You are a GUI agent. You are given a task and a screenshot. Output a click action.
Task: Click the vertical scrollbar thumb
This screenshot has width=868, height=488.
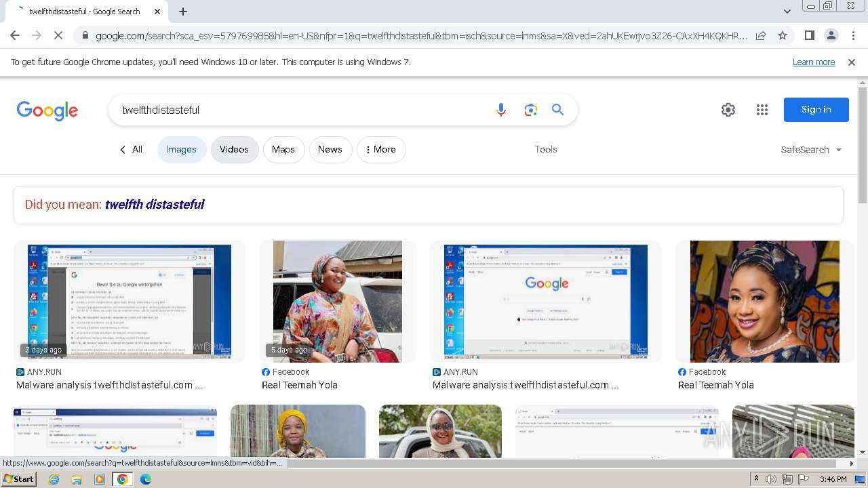point(863,145)
